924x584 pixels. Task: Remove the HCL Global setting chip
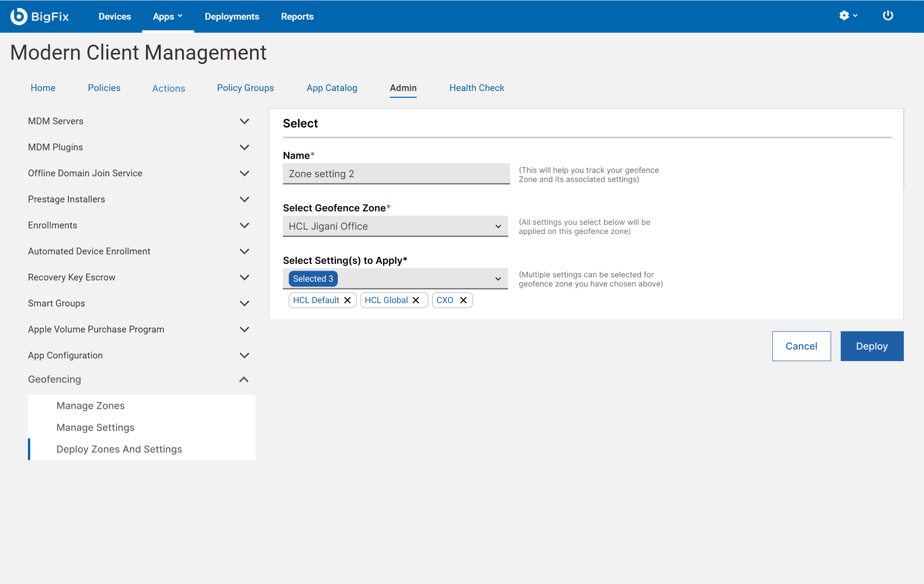coord(416,300)
